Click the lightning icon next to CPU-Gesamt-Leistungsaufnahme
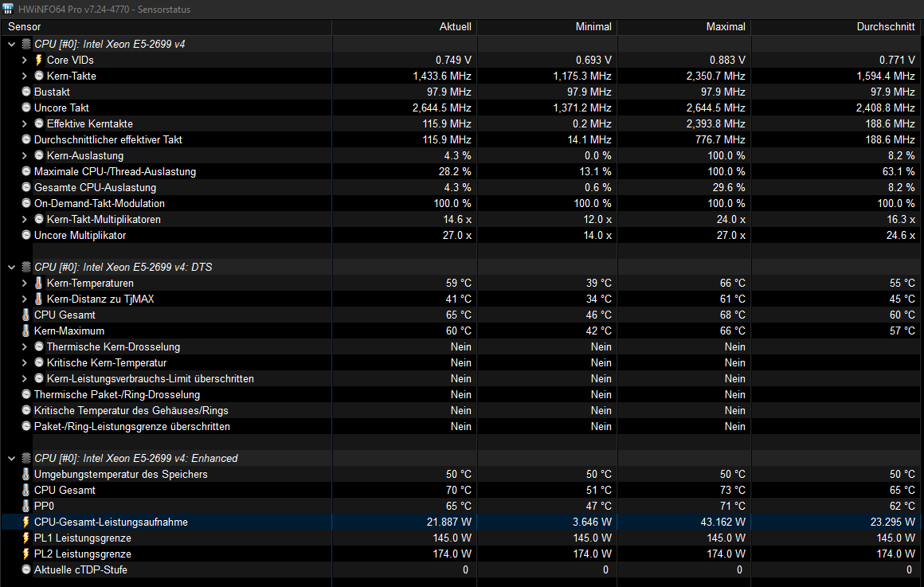Image resolution: width=924 pixels, height=587 pixels. [x=26, y=522]
